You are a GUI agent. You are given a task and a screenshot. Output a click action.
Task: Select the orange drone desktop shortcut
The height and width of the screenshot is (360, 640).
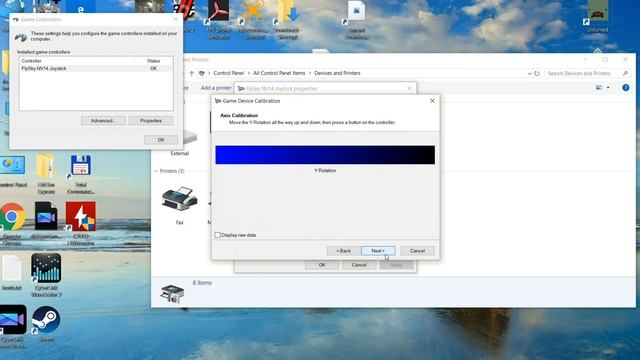point(253,11)
